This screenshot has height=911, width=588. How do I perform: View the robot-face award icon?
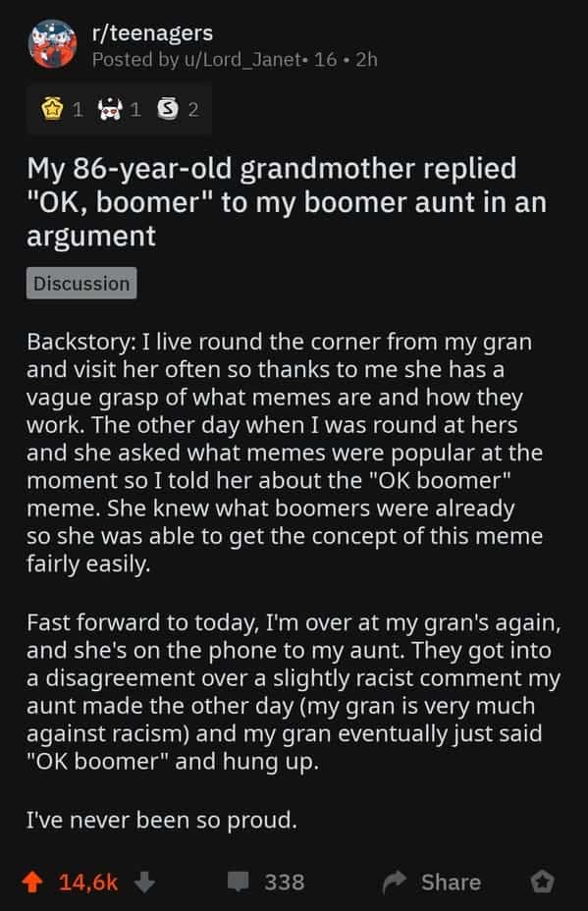tap(110, 109)
